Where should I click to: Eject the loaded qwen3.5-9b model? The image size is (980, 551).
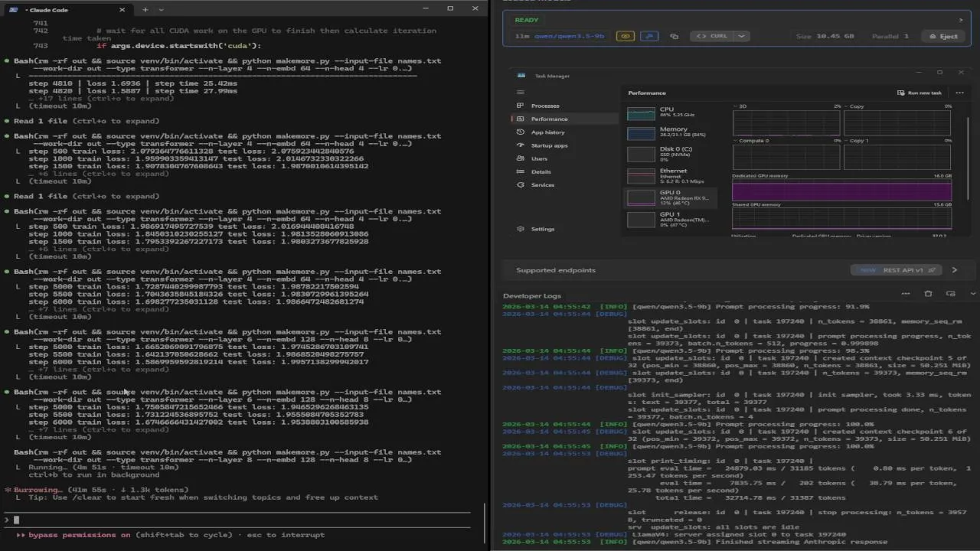(943, 36)
